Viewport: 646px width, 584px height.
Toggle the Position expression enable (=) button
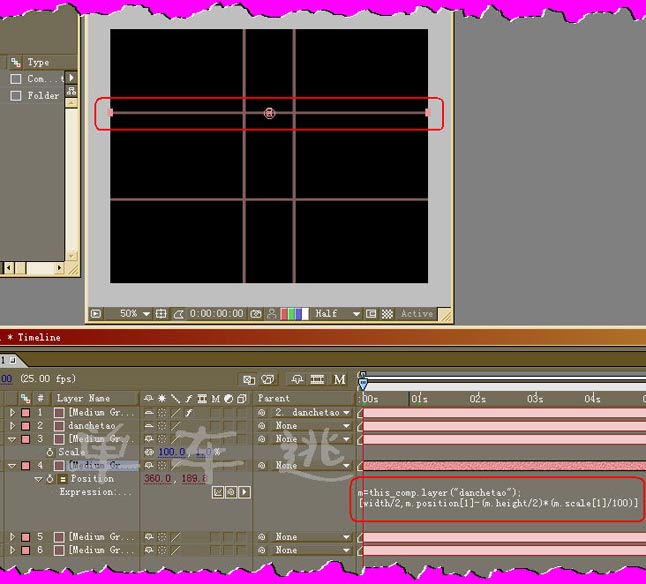tap(63, 479)
